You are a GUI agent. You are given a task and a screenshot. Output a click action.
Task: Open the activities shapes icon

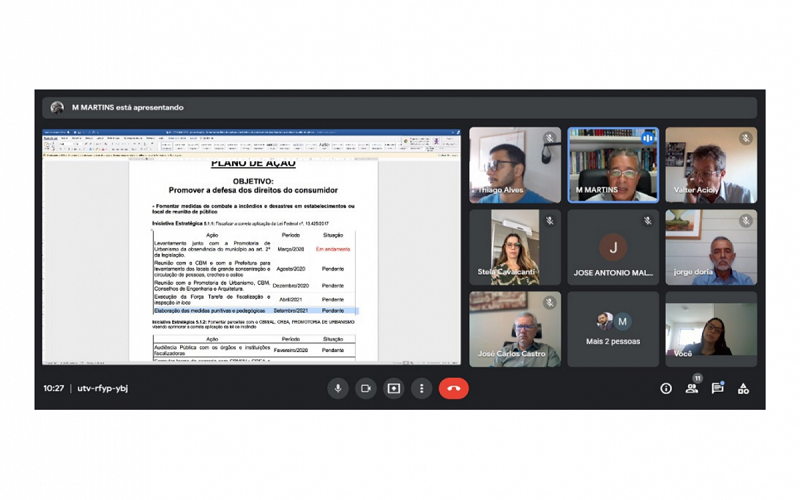tap(743, 389)
